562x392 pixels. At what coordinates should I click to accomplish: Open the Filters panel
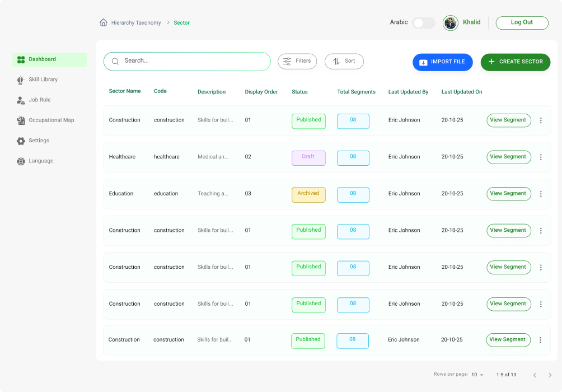297,60
